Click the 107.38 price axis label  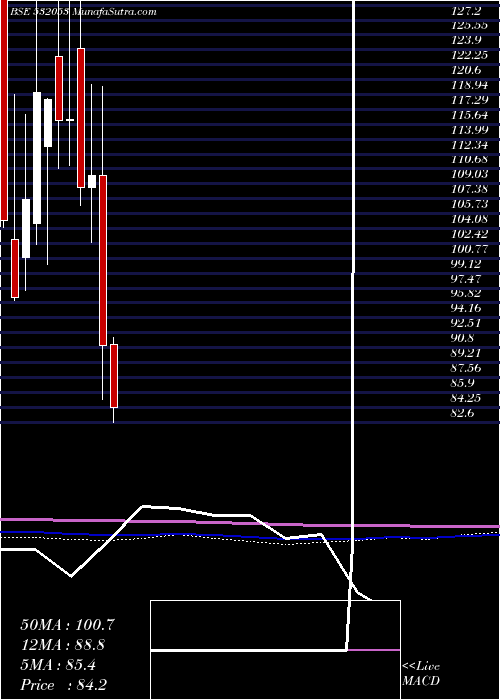tap(470, 189)
